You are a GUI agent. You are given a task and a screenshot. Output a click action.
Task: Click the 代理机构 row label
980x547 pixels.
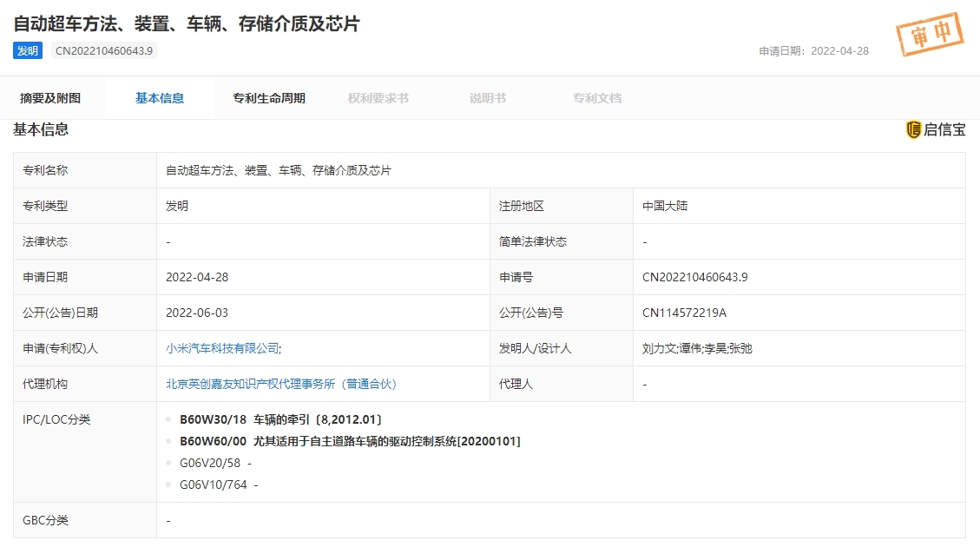(x=45, y=384)
